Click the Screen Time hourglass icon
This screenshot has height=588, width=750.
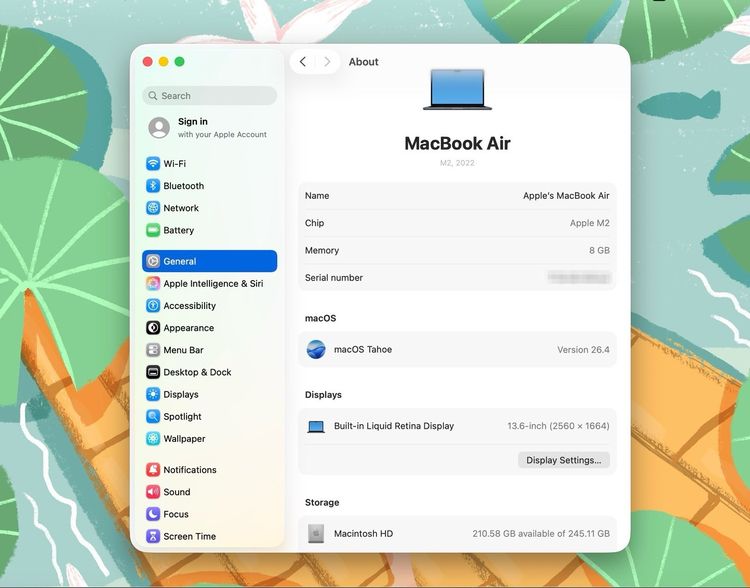pyautogui.click(x=153, y=536)
